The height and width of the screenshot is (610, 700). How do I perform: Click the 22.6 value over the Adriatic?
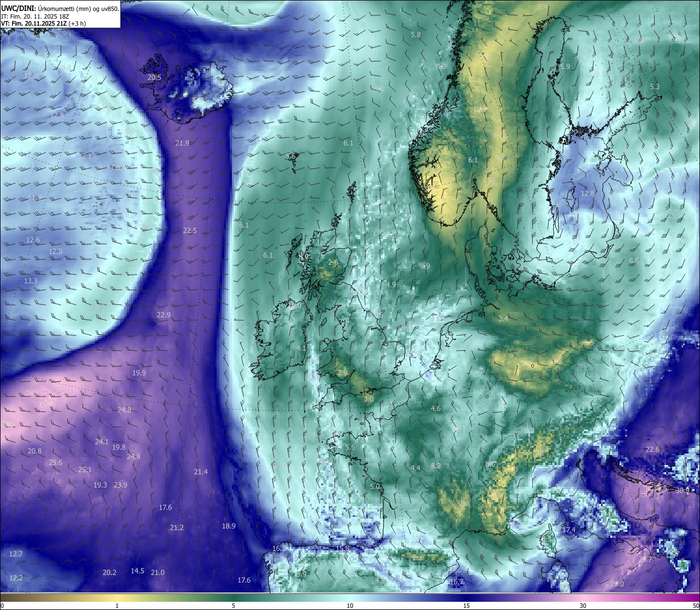coord(652,449)
